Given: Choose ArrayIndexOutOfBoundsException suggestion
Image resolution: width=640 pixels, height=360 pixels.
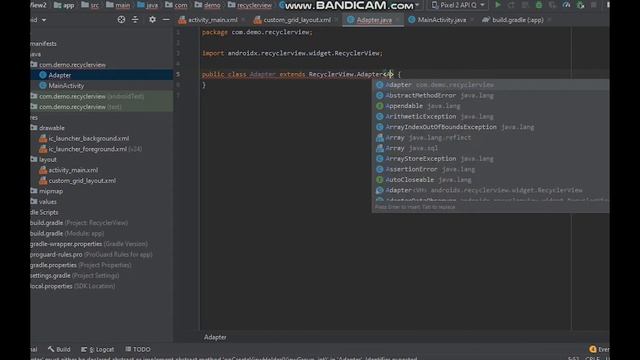Looking at the screenshot, I should tap(491, 127).
